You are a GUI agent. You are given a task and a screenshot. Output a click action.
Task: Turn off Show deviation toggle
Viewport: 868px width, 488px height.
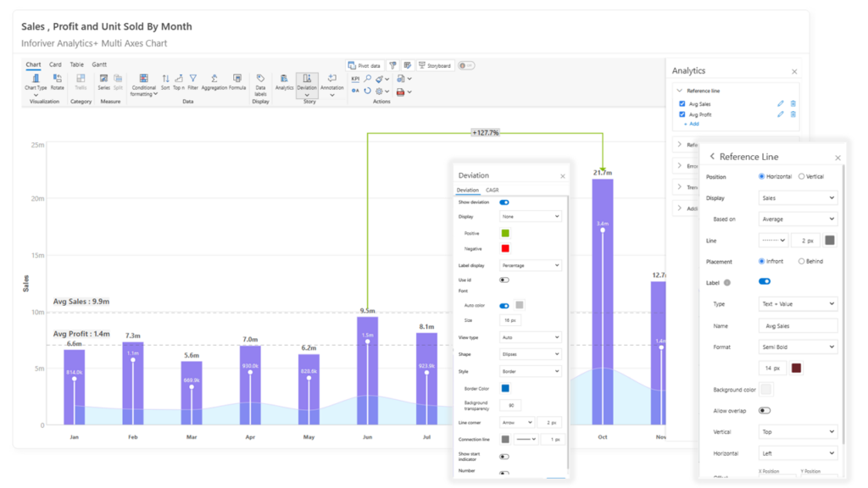(504, 202)
